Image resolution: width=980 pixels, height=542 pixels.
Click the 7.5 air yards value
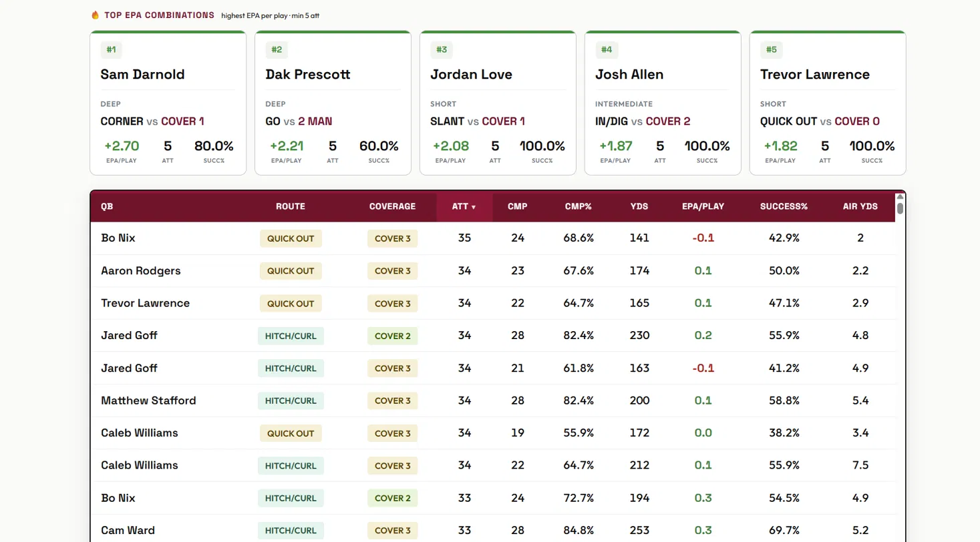click(x=860, y=465)
